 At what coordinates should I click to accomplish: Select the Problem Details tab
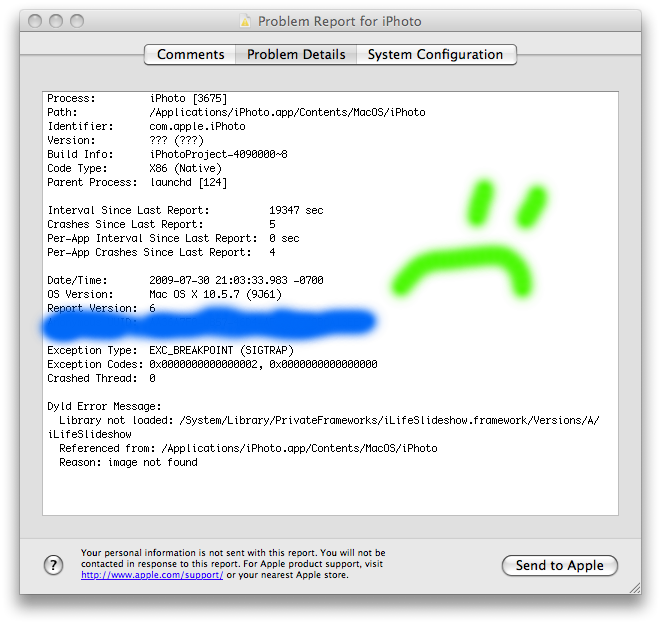[x=296, y=54]
